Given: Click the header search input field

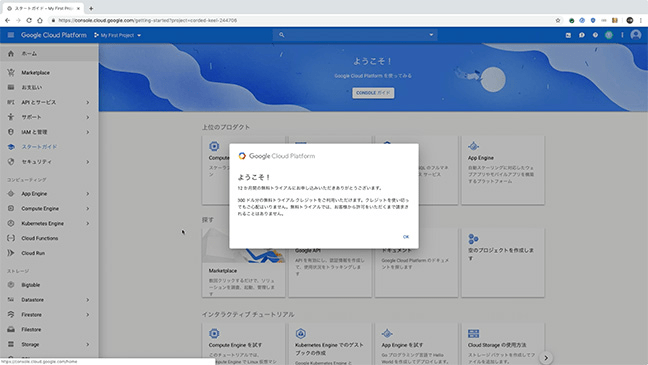Looking at the screenshot, I should [355, 35].
